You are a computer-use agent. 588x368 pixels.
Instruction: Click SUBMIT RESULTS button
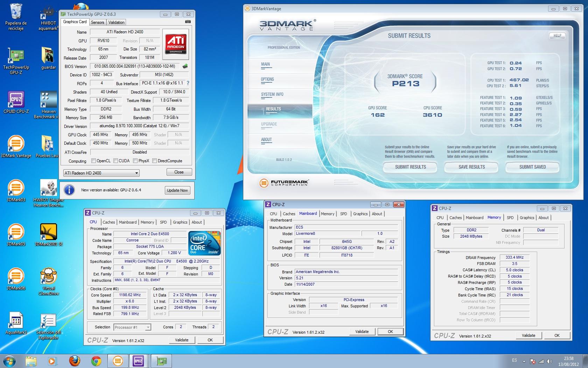point(410,167)
